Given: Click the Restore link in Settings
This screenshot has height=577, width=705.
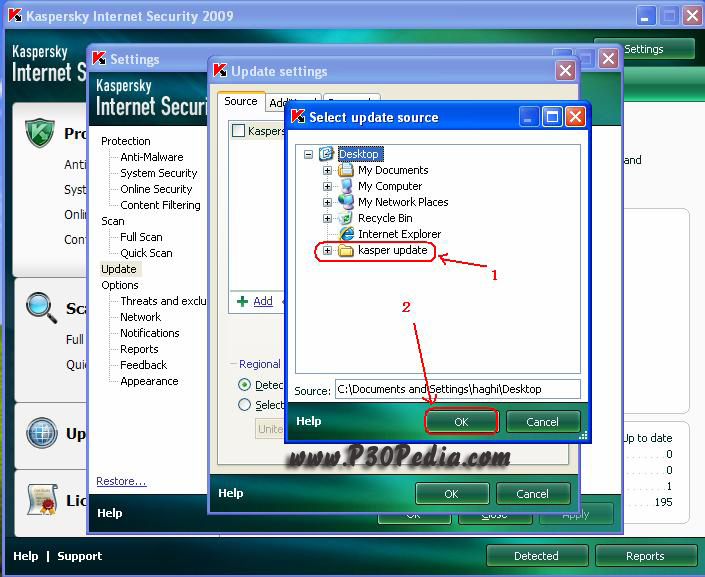Looking at the screenshot, I should tap(121, 481).
